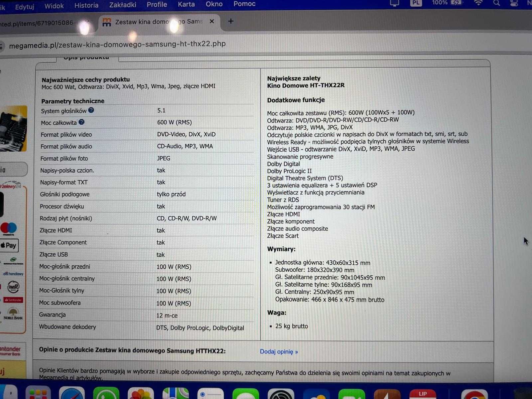Open Photos from the Dock

[x=141, y=393]
